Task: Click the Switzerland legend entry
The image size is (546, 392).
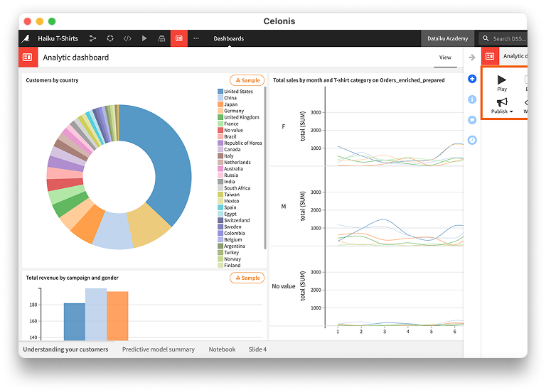Action: pos(234,220)
